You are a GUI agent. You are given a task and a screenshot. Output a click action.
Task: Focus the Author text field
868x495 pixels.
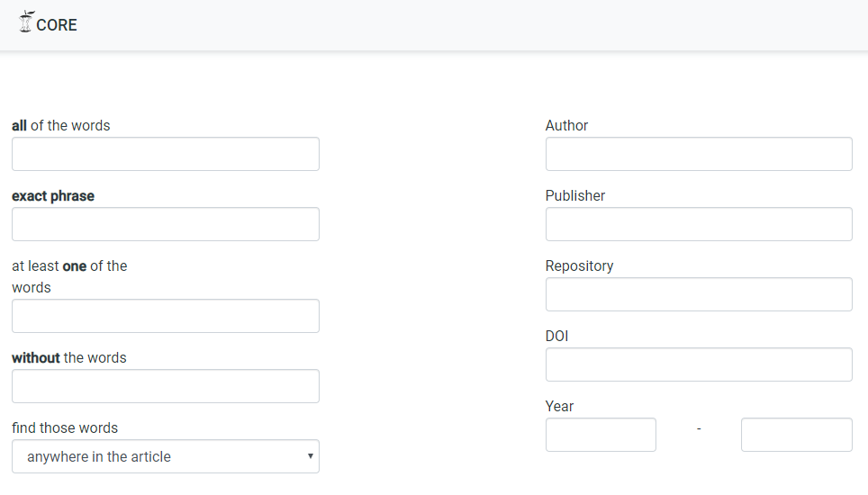pyautogui.click(x=699, y=154)
